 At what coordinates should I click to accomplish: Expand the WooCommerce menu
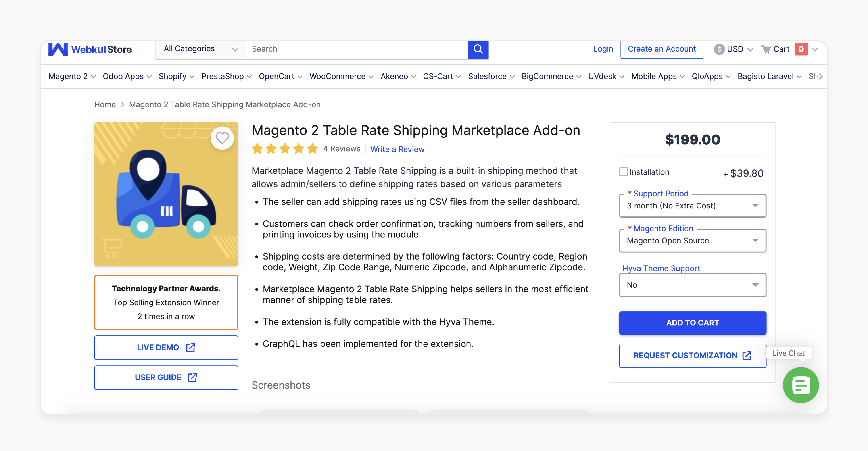(341, 77)
